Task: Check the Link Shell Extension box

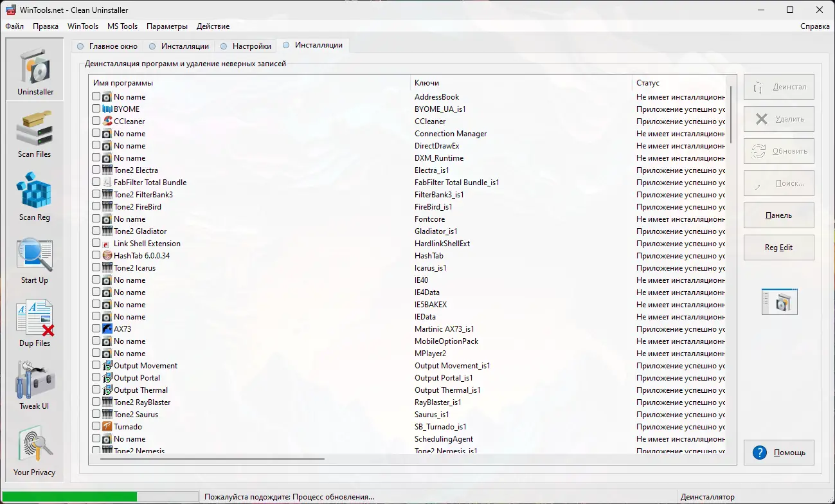Action: click(x=96, y=244)
